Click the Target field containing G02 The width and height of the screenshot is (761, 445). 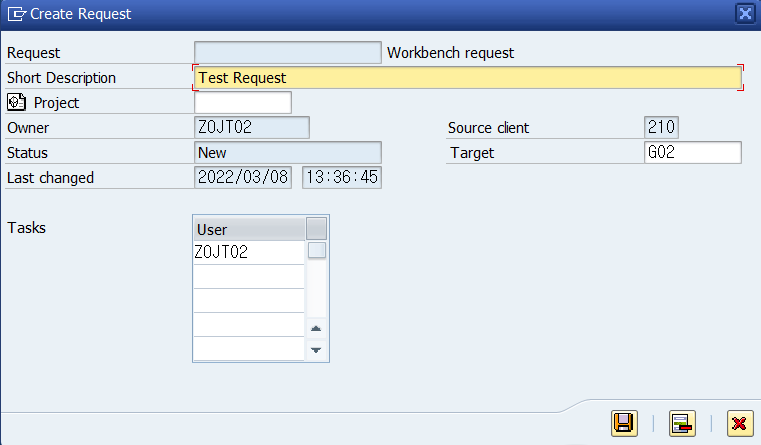click(x=693, y=152)
